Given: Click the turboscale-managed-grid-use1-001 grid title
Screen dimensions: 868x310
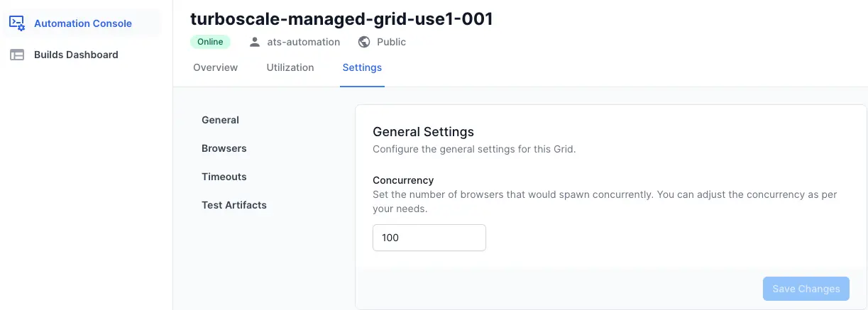Looking at the screenshot, I should (341, 19).
